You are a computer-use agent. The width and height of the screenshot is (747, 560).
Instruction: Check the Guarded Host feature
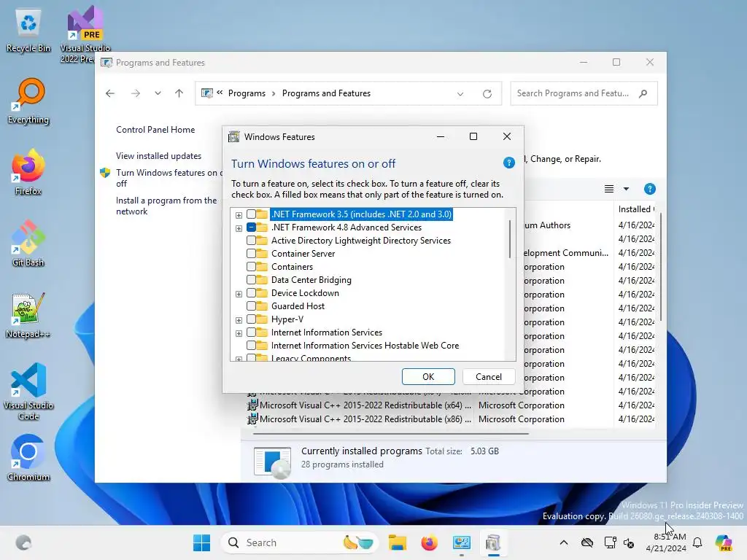[x=251, y=306]
